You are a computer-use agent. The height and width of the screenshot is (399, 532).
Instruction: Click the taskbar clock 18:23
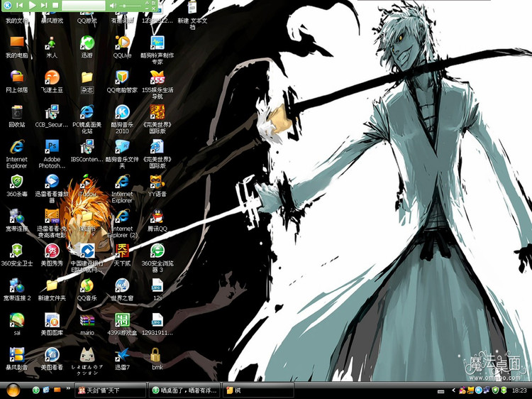coord(519,390)
